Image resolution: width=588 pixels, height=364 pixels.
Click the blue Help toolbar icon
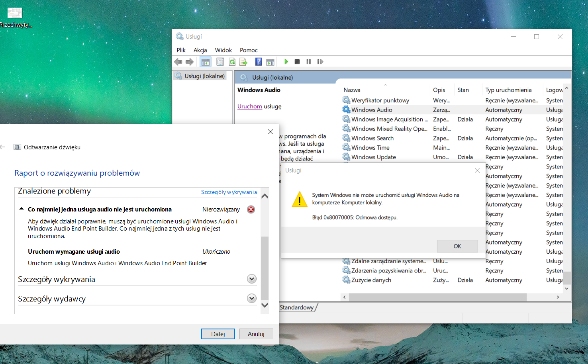coord(259,62)
